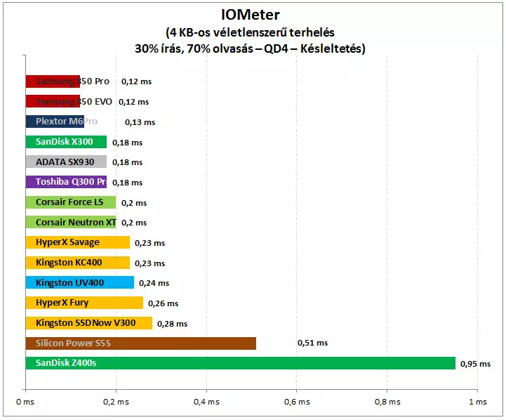Click the '0,4 ms' axis tick label

[206, 402]
